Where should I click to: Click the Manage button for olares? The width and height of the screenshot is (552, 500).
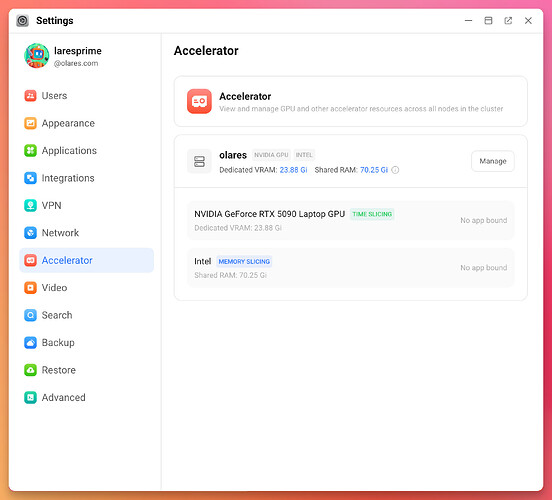point(493,161)
